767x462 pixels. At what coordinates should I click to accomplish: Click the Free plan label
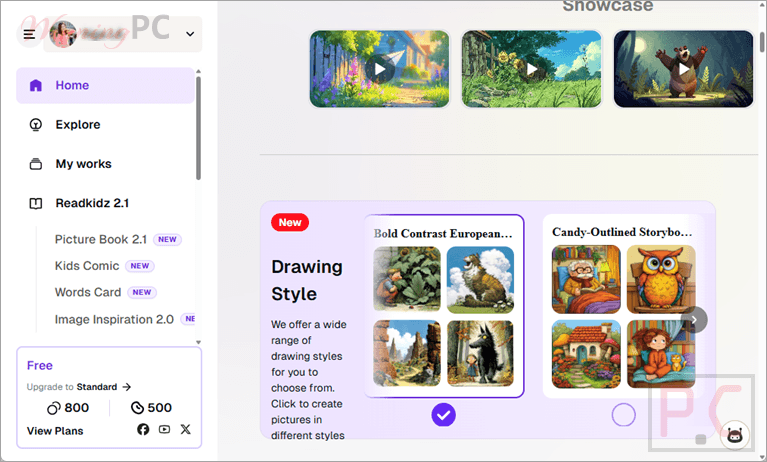click(40, 366)
